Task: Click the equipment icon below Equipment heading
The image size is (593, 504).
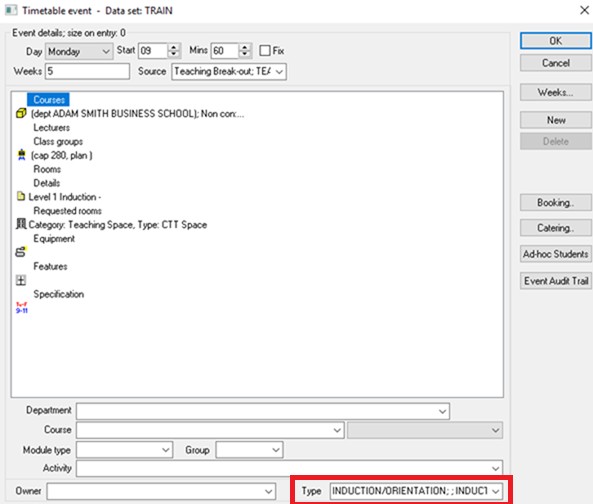Action: 21,252
